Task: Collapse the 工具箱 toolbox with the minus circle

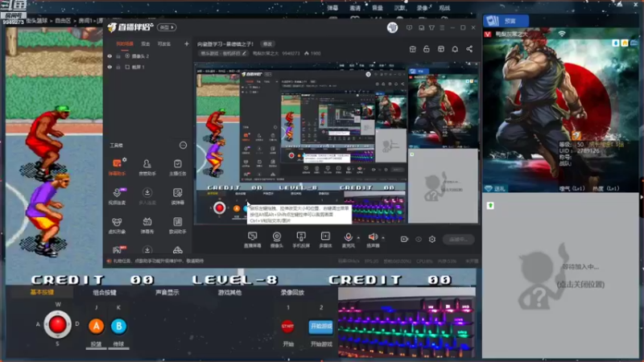Action: pos(183,146)
